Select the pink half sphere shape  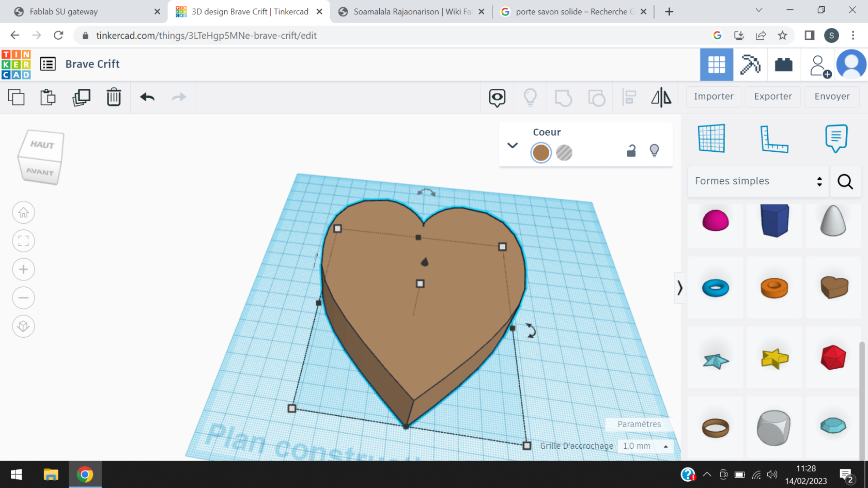click(716, 221)
